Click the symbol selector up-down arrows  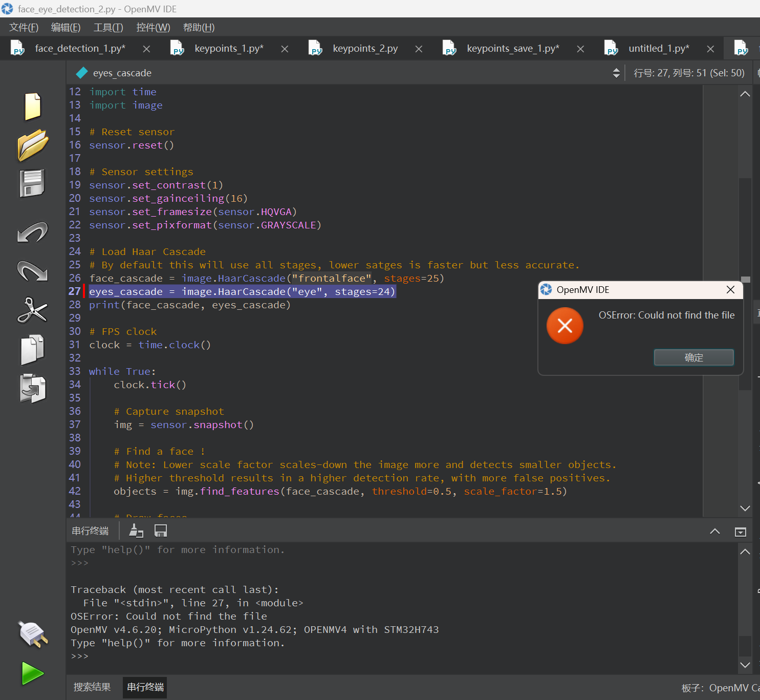pyautogui.click(x=616, y=73)
